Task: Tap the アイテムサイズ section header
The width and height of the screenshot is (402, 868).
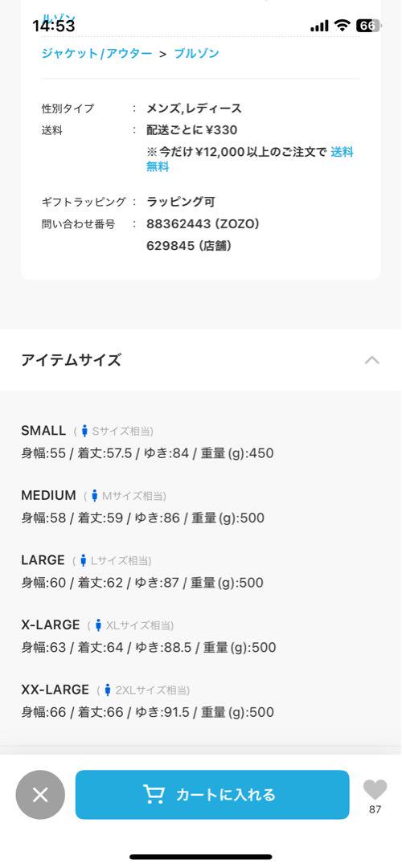Action: [x=201, y=360]
